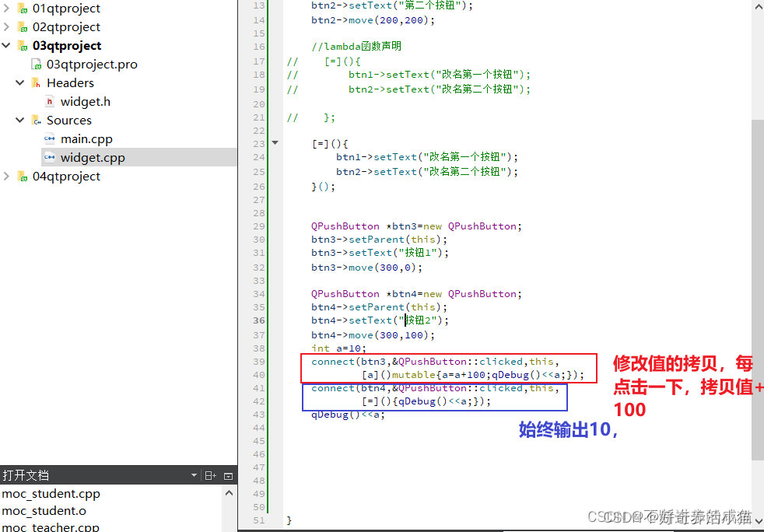
Task: Click line number 39 in the editor
Action: point(260,362)
